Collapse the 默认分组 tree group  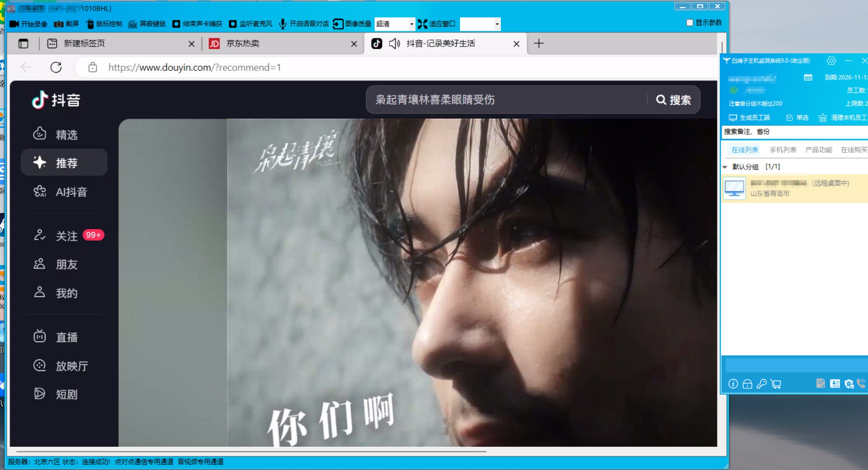(725, 167)
